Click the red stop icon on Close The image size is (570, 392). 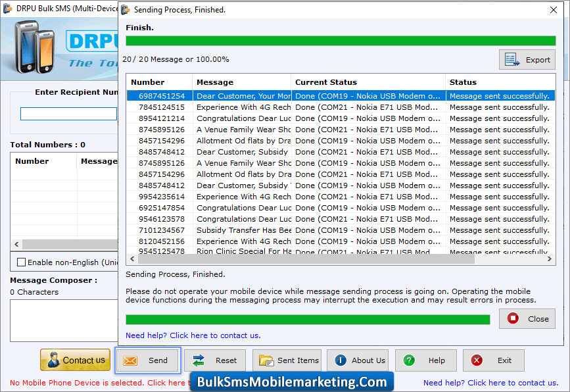coord(513,318)
